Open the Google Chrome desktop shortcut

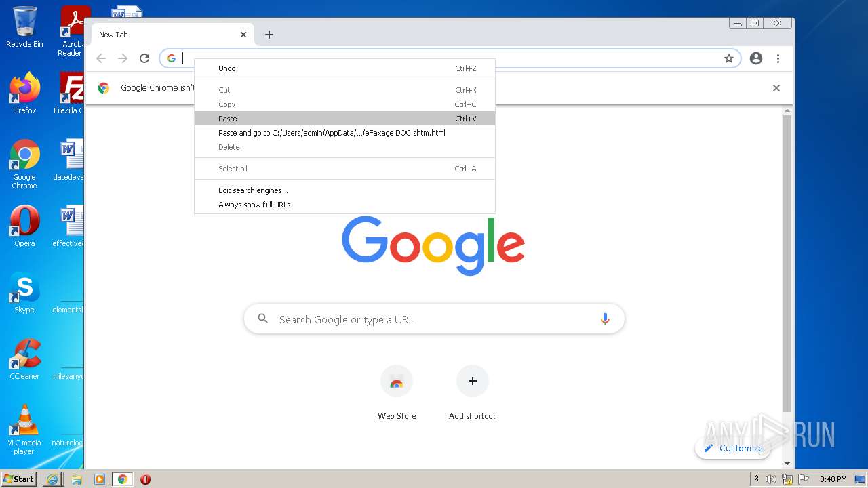point(24,164)
